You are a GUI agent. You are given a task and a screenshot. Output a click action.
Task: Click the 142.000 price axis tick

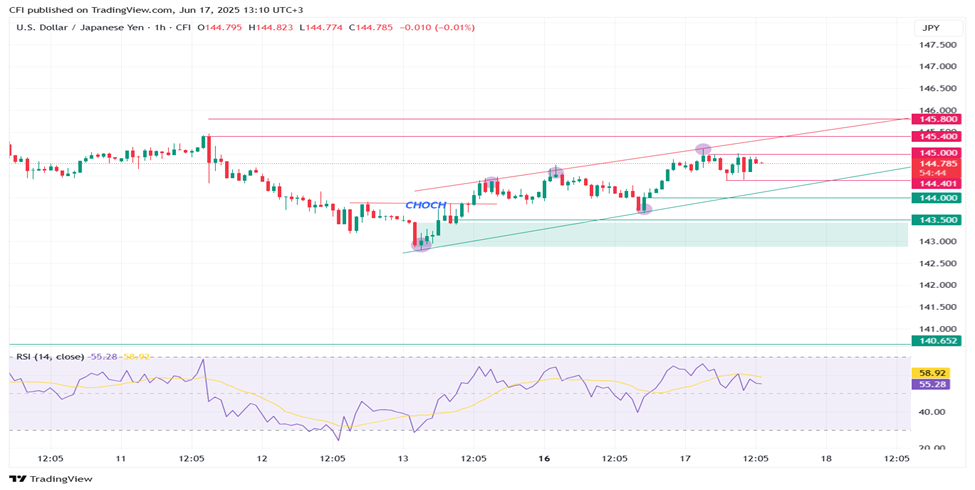coord(938,285)
